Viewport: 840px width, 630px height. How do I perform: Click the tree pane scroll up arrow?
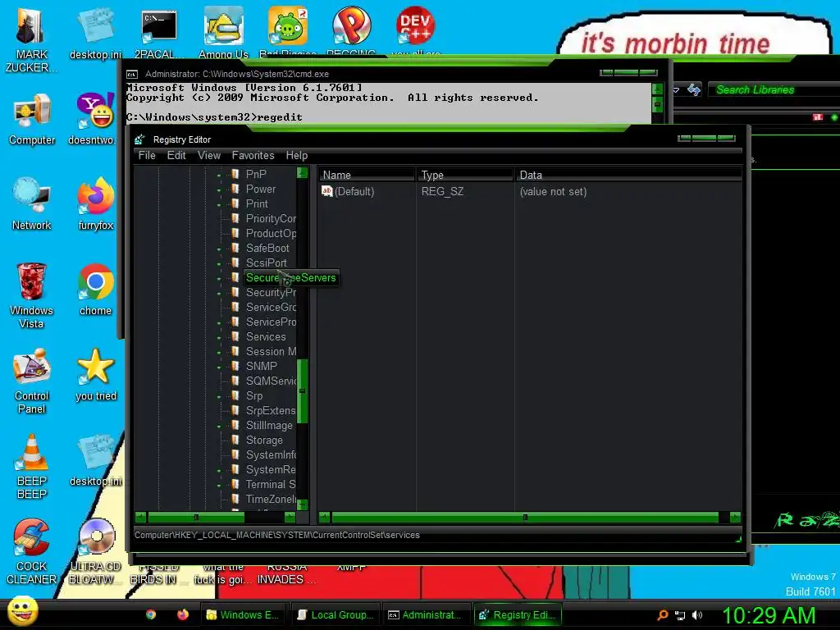(302, 172)
